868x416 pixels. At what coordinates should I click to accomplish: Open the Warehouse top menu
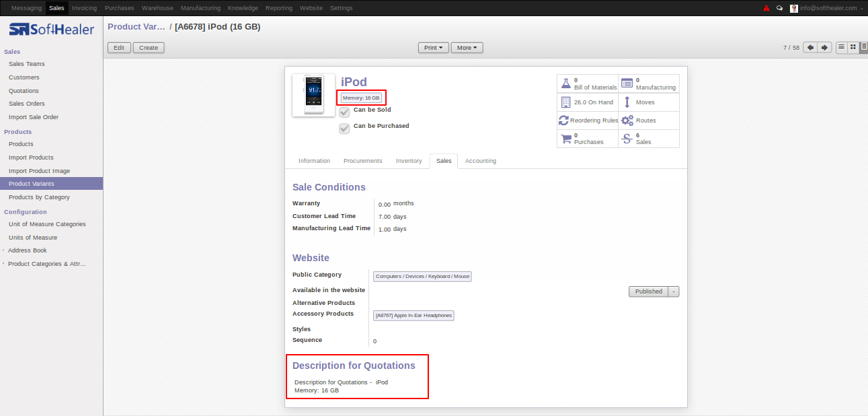pyautogui.click(x=157, y=8)
